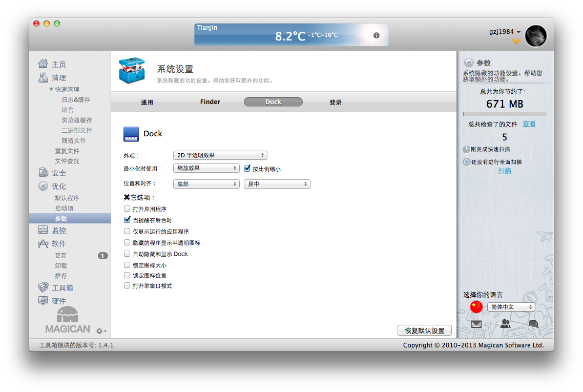Click the gear settings icon near Magican logo
Image resolution: width=583 pixels, height=392 pixels.
tap(100, 331)
